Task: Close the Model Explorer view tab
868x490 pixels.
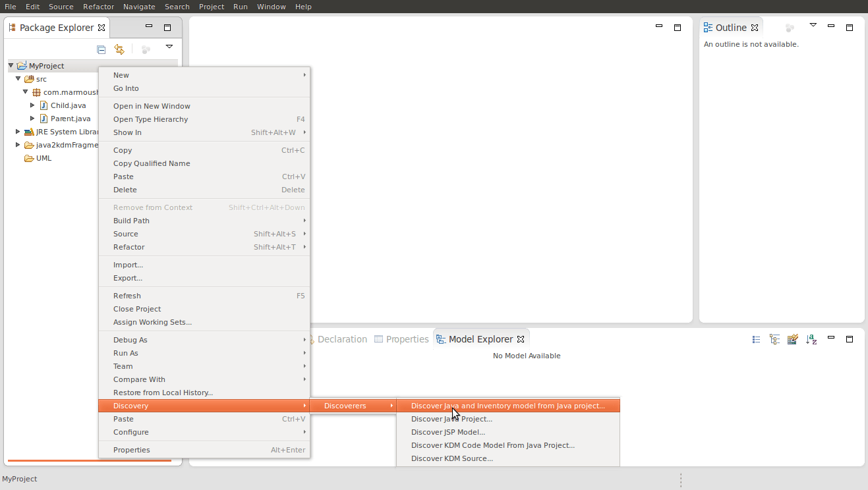Action: (521, 339)
